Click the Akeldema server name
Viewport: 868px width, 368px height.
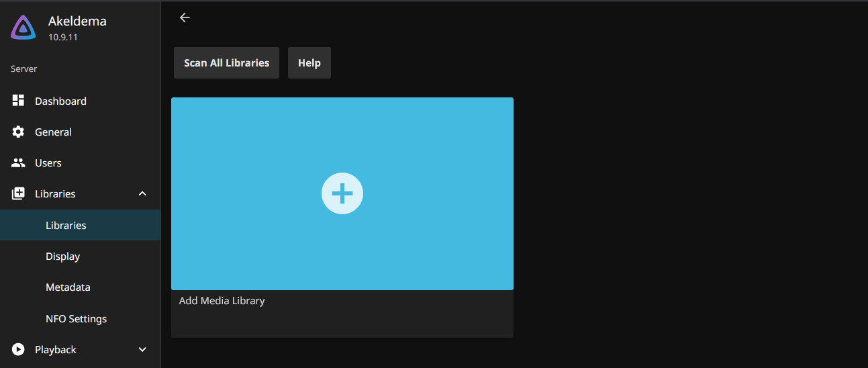77,21
